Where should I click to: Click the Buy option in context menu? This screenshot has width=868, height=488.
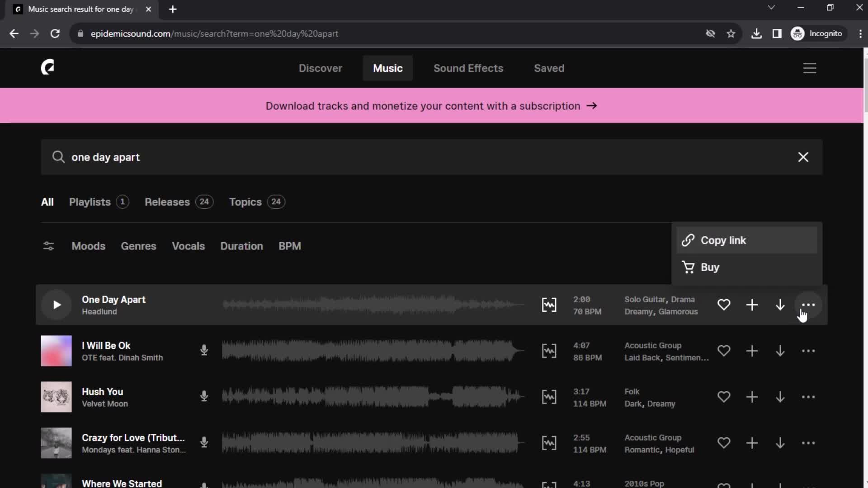tap(709, 267)
